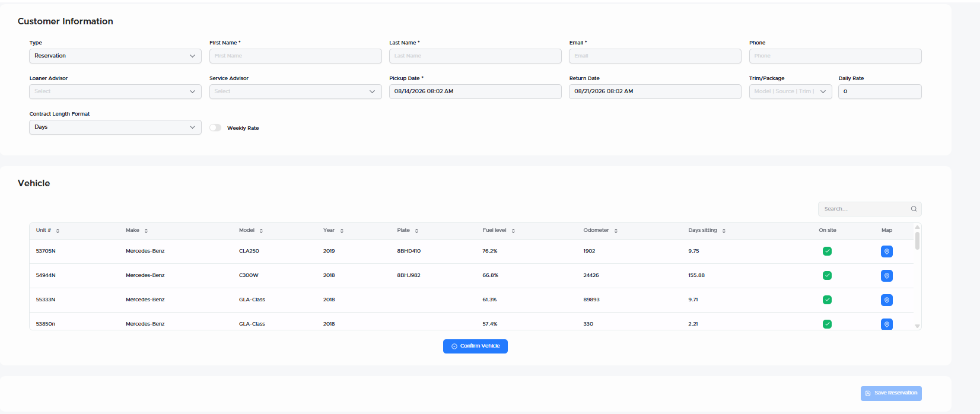
Task: Select the unit 53705N cell
Action: click(46, 251)
